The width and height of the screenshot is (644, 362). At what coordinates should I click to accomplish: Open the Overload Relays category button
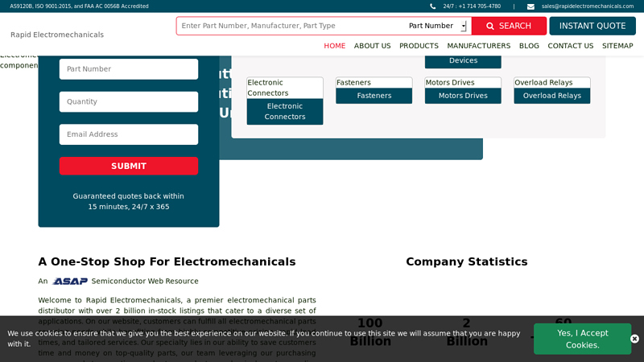pos(552,96)
